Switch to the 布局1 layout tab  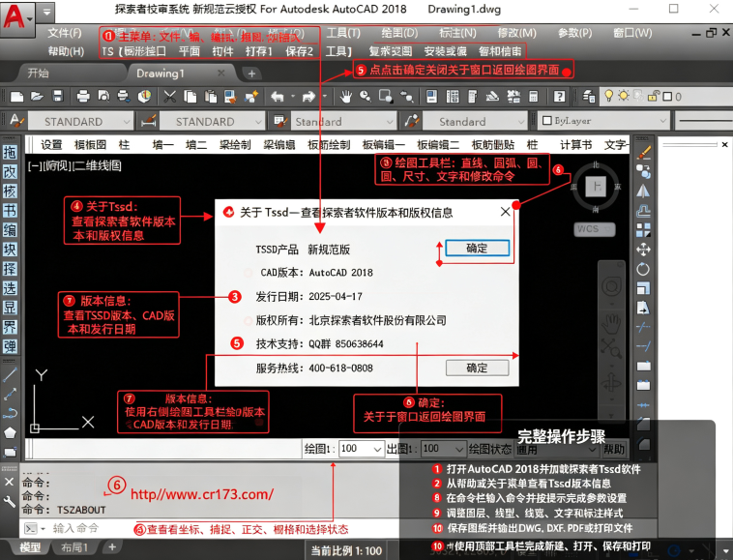tap(74, 547)
